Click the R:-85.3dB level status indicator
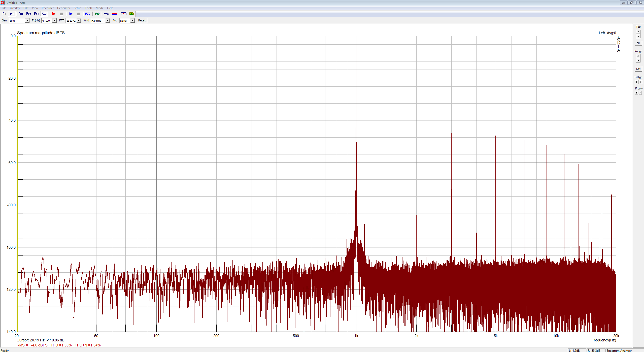The width and height of the screenshot is (644, 352). coord(596,350)
